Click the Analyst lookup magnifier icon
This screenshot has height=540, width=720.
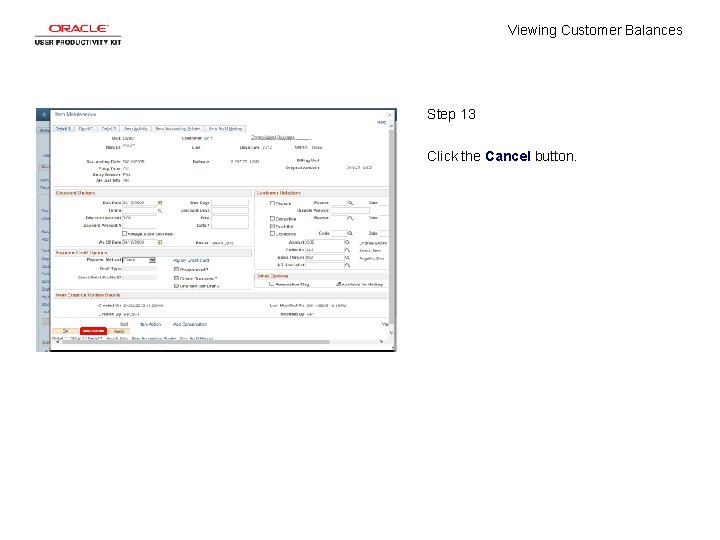click(347, 242)
